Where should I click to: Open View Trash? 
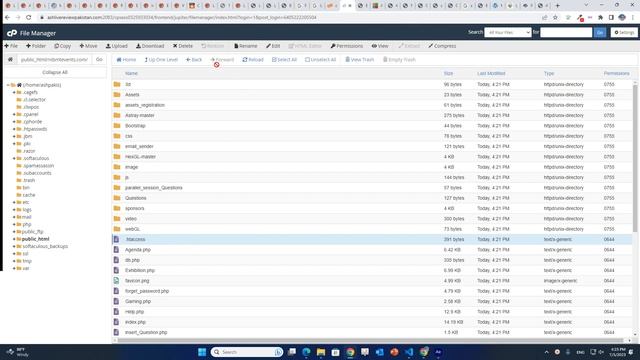(359, 60)
